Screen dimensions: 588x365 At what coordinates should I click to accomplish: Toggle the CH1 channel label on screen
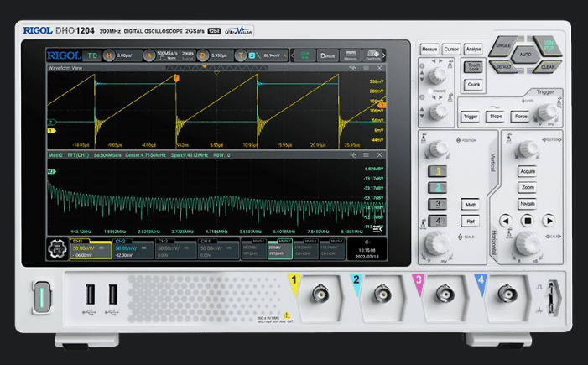(x=78, y=241)
